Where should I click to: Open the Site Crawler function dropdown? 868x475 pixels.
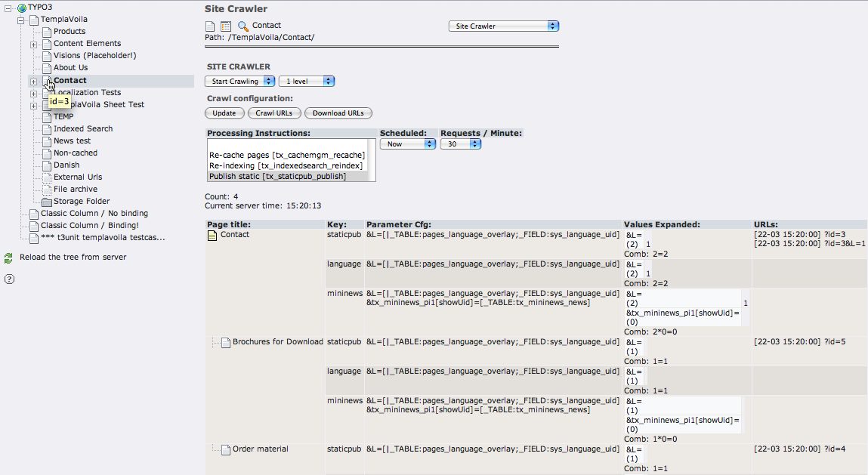pyautogui.click(x=503, y=26)
